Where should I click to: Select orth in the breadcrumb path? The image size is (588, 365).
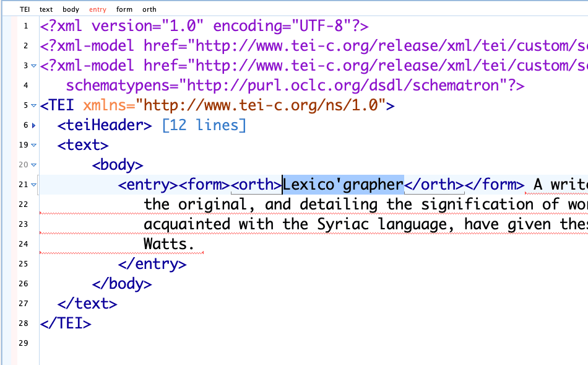[149, 9]
